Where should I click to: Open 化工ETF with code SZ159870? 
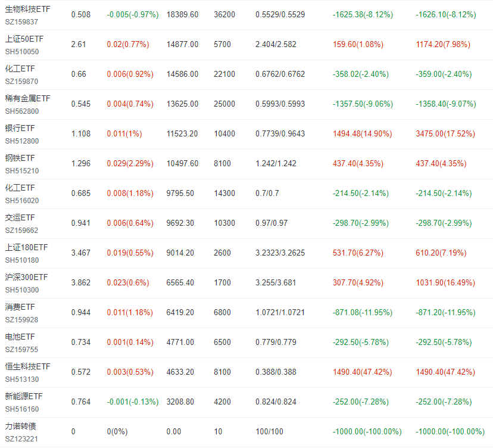coord(20,69)
